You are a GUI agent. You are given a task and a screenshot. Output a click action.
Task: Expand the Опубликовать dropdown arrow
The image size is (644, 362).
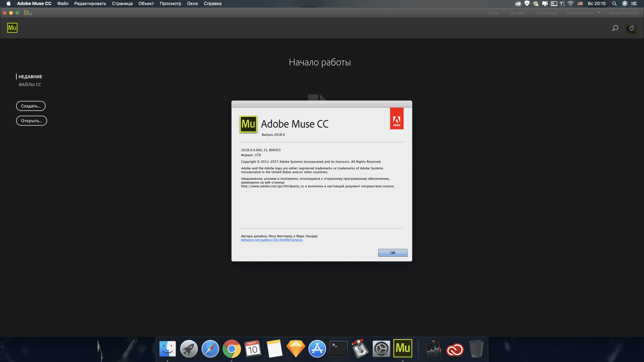(599, 13)
